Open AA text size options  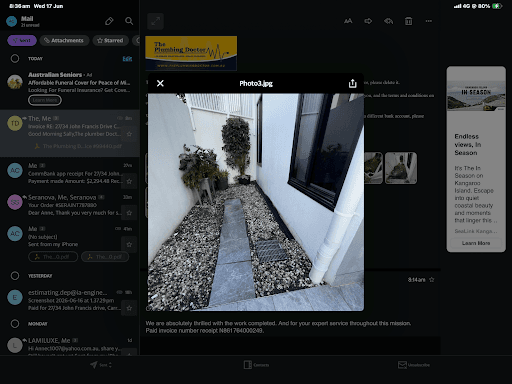(348, 21)
